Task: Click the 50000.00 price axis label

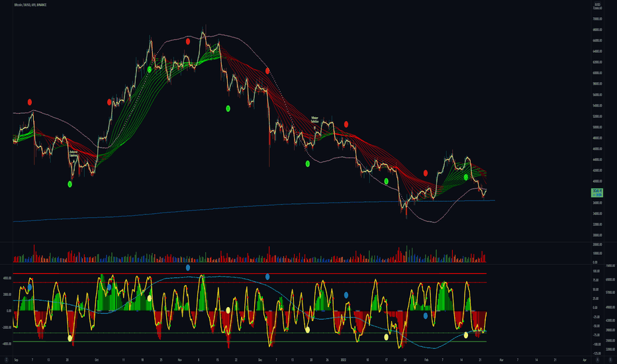Action: [x=597, y=127]
